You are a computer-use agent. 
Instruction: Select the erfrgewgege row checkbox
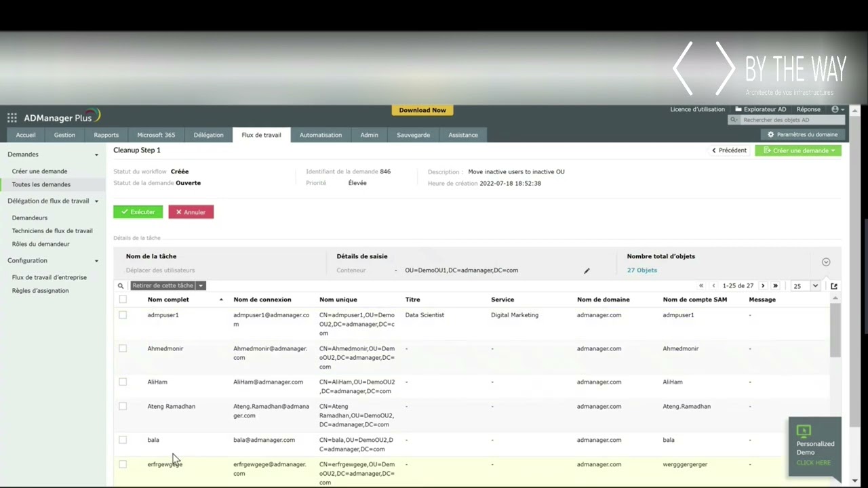click(123, 464)
